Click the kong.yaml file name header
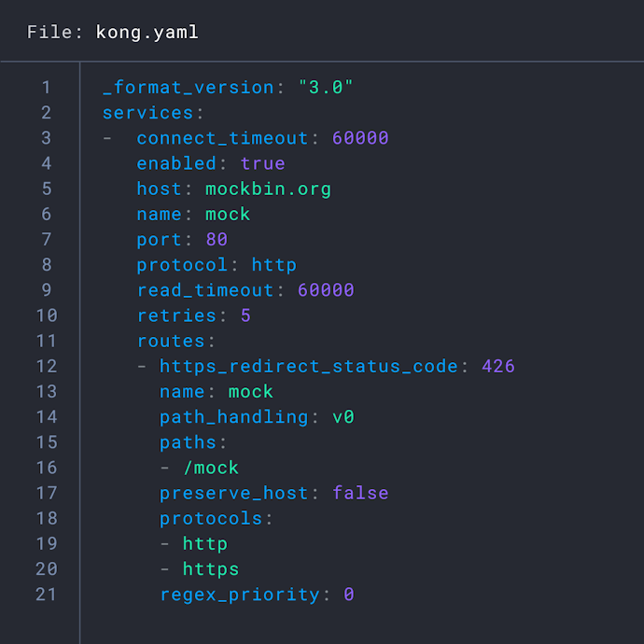 [x=112, y=33]
